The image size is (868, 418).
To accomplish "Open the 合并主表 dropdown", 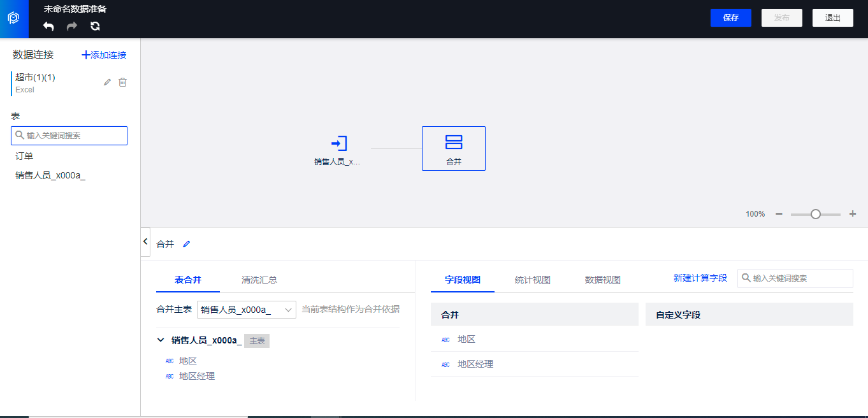I will coord(247,310).
